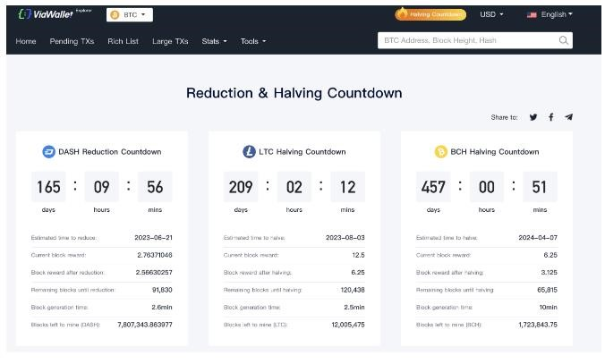Viewport: 605px width, 364px height.
Task: Click the Bitcoin icon in coin selector
Action: tap(115, 14)
